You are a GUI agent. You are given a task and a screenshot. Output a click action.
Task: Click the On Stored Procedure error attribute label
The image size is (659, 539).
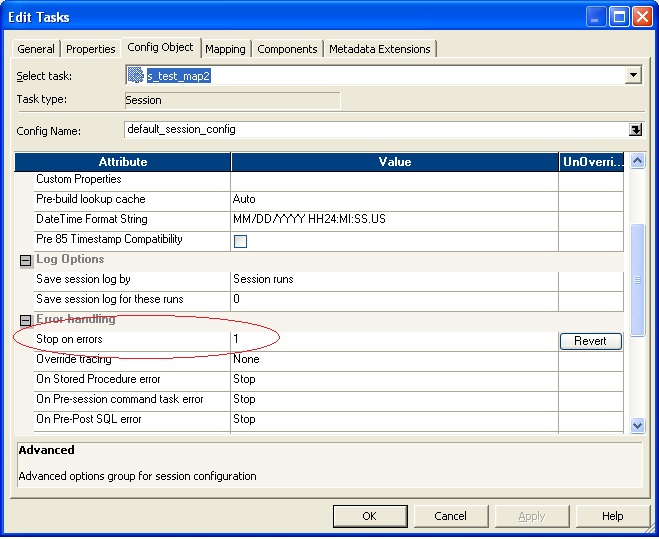(x=98, y=379)
